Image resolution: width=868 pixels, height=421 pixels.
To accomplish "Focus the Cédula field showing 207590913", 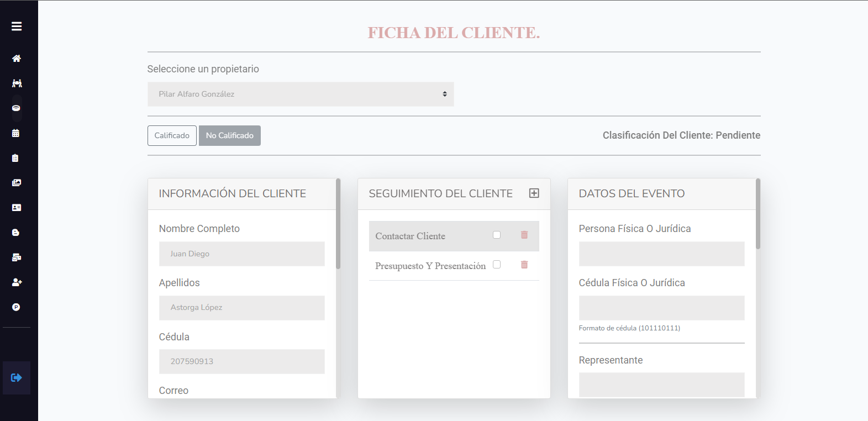I will [242, 362].
